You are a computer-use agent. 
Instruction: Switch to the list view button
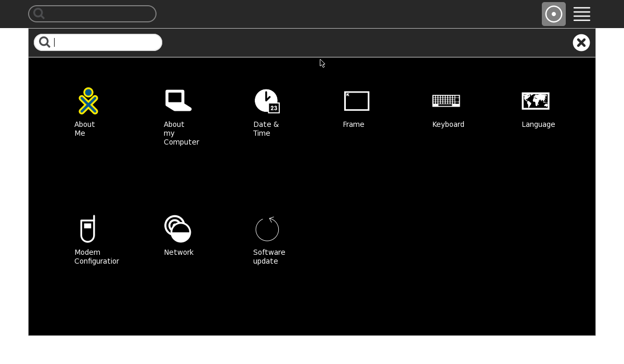(x=581, y=14)
